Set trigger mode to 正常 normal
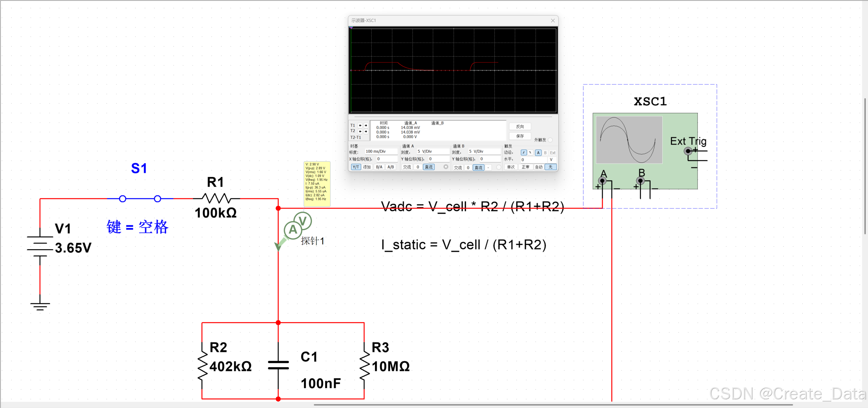 [x=525, y=167]
